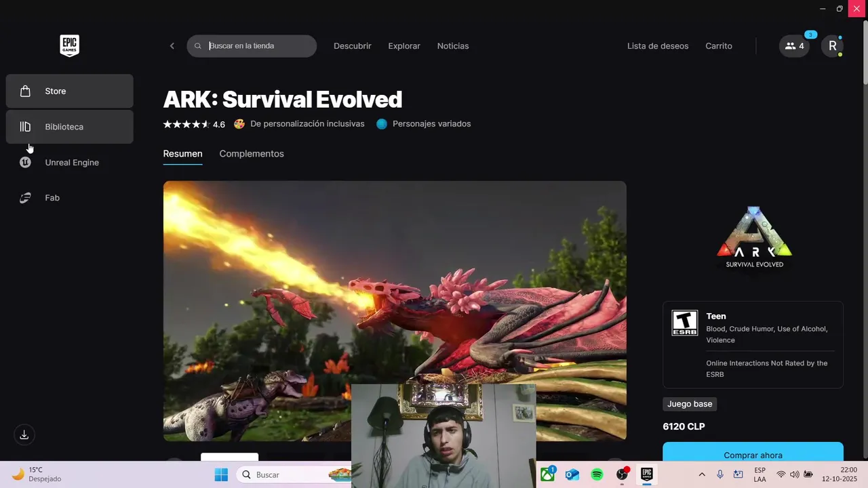
Task: Click the Biblioteca library icon
Action: tap(25, 127)
